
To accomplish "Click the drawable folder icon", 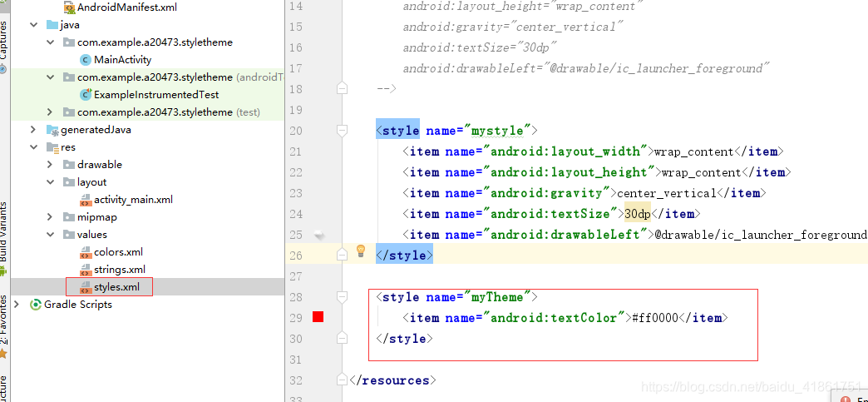I will [x=69, y=165].
